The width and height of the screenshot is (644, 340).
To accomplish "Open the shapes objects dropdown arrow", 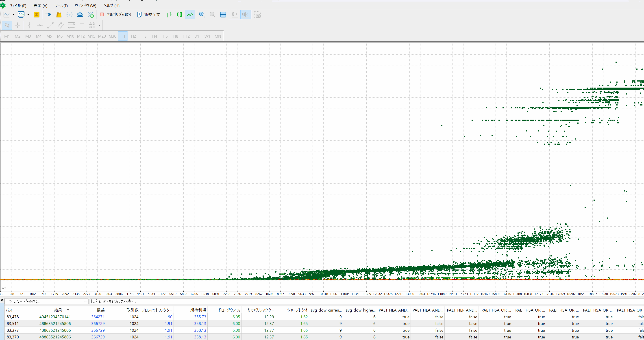I will click(x=99, y=25).
